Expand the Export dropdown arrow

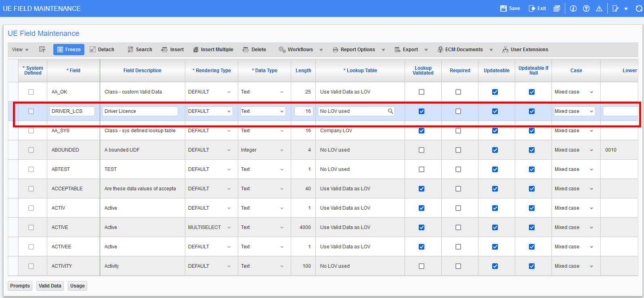[426, 50]
